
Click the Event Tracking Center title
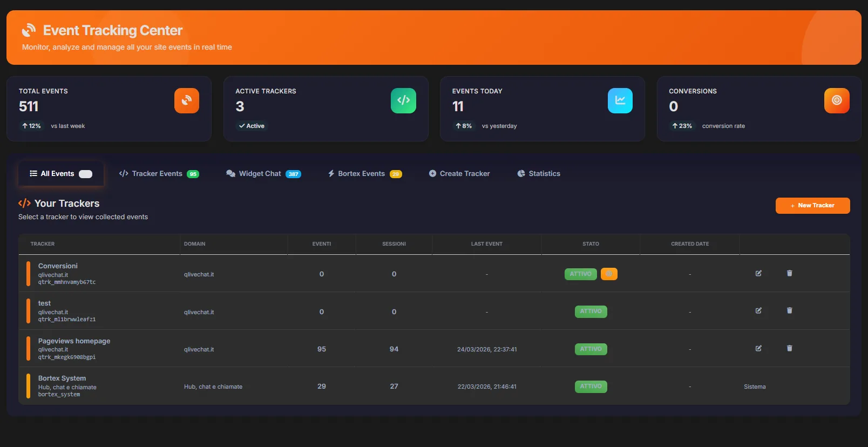coord(113,30)
